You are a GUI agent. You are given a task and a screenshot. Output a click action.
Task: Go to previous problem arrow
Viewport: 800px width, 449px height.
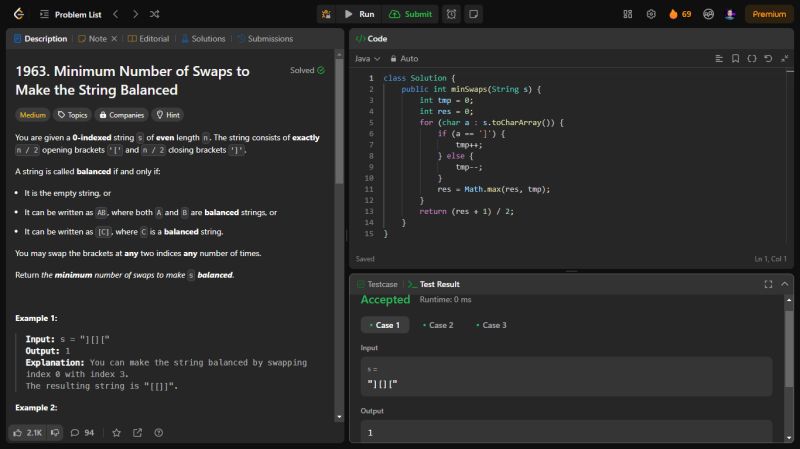pos(116,14)
